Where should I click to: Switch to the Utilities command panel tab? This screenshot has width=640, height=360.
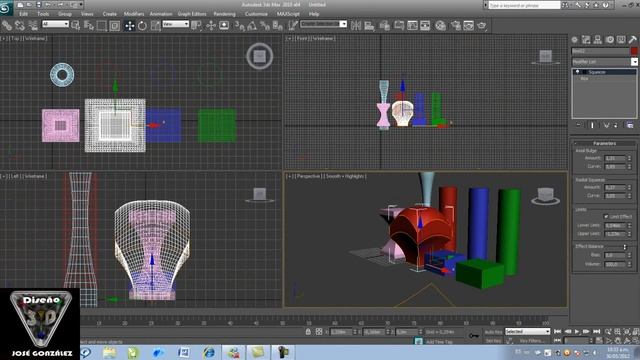(x=632, y=40)
